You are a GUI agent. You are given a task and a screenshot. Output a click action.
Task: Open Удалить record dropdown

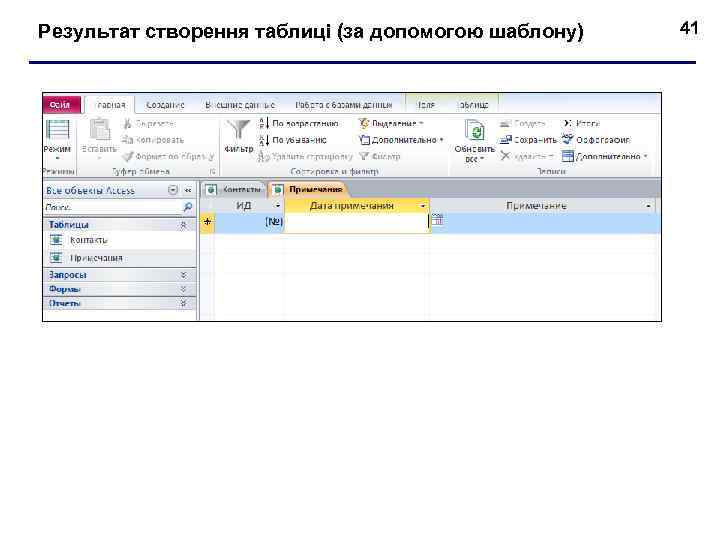(527, 157)
